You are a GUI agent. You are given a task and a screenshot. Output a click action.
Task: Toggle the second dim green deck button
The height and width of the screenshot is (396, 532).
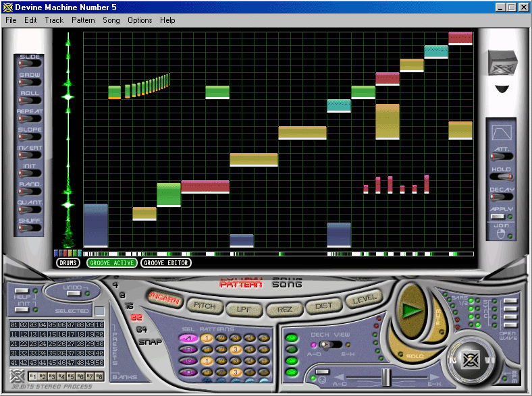click(x=292, y=349)
